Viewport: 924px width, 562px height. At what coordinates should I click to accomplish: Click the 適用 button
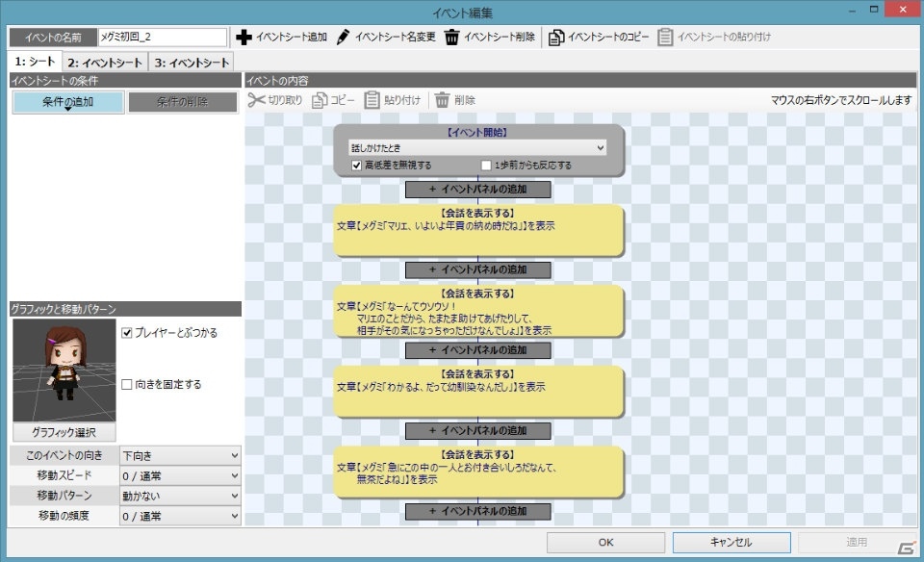click(857, 543)
